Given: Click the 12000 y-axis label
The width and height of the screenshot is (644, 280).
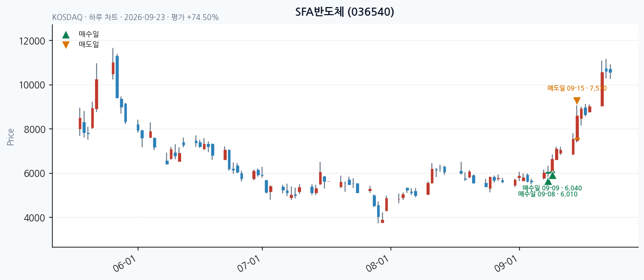Looking at the screenshot, I should coord(33,41).
